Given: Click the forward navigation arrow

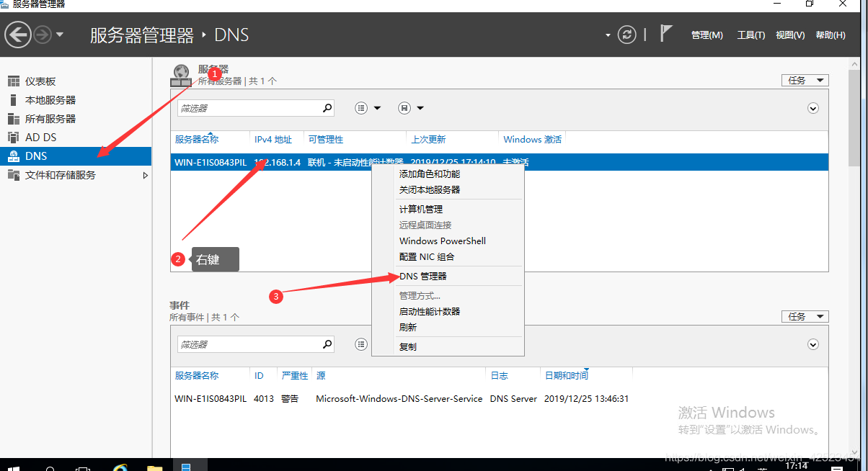Looking at the screenshot, I should [43, 34].
